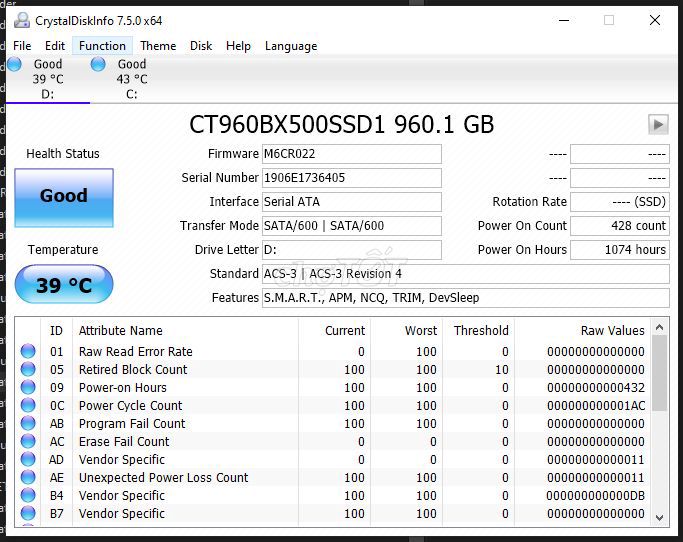Click the Power Cycle Count text
683x542 pixels.
point(130,406)
